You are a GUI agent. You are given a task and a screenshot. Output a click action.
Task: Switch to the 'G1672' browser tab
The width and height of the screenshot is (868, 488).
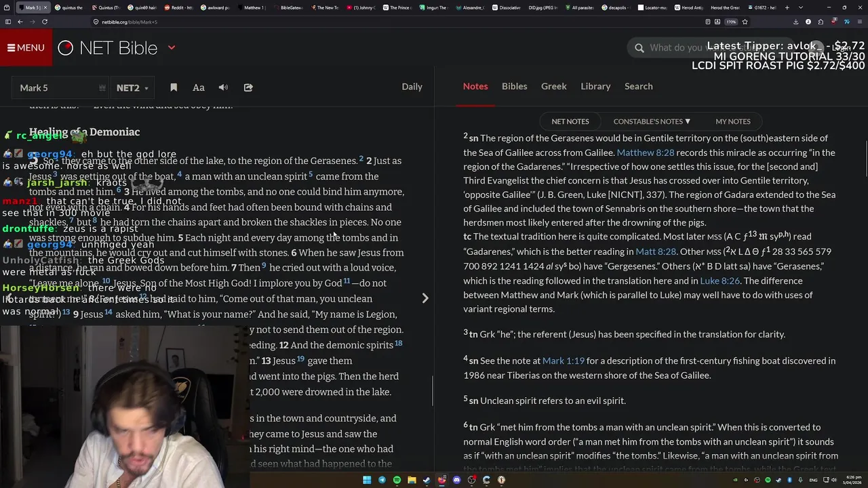pyautogui.click(x=762, y=7)
